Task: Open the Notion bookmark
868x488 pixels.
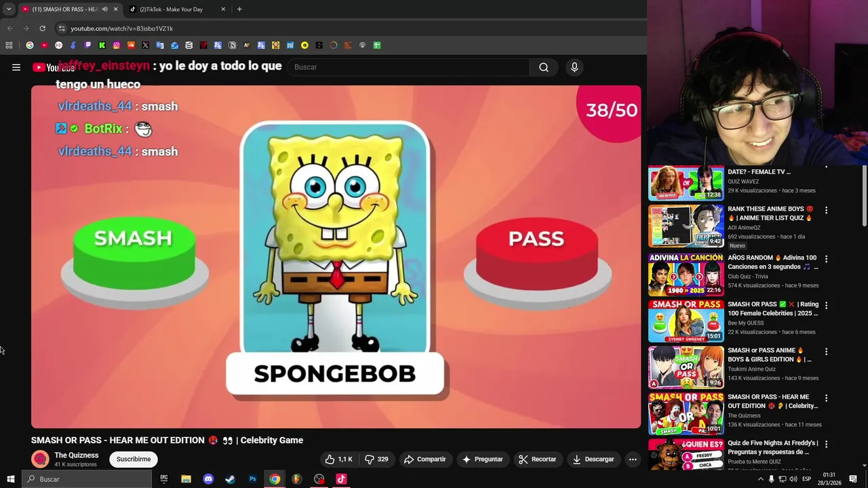Action: tap(232, 45)
